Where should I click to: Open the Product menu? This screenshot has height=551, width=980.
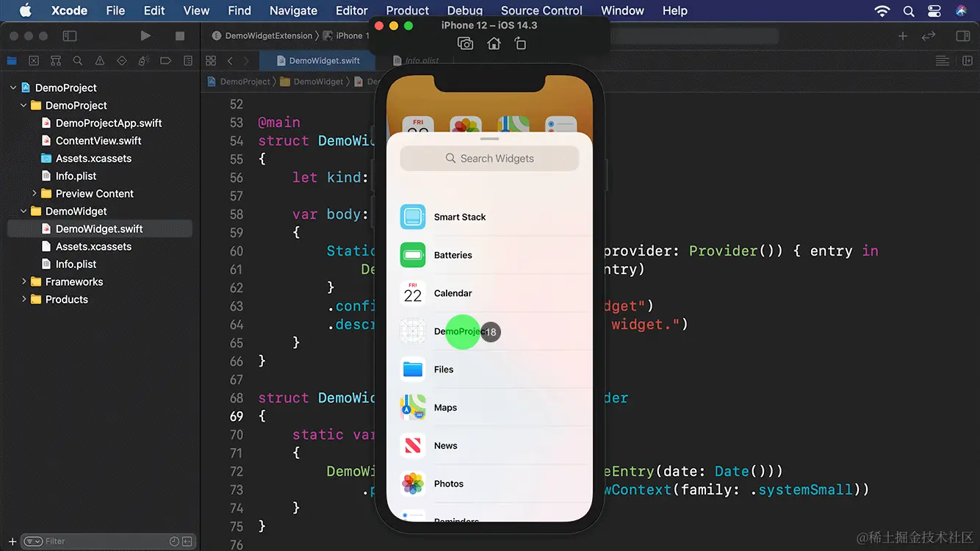(x=407, y=10)
